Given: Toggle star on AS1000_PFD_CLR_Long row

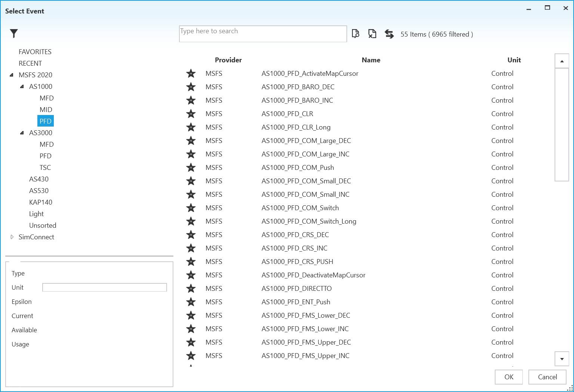Looking at the screenshot, I should (191, 127).
